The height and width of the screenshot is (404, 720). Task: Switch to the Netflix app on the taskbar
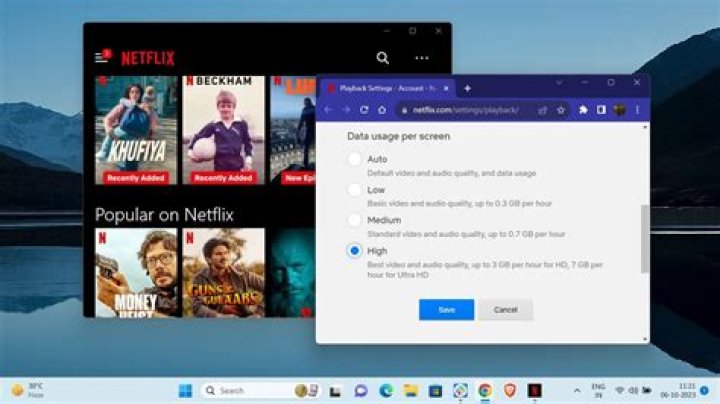534,391
